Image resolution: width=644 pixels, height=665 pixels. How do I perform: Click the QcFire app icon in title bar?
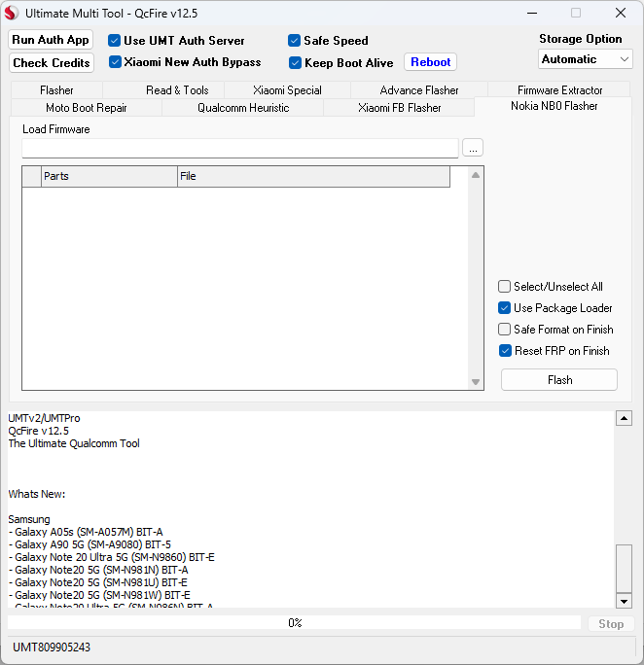pyautogui.click(x=12, y=14)
